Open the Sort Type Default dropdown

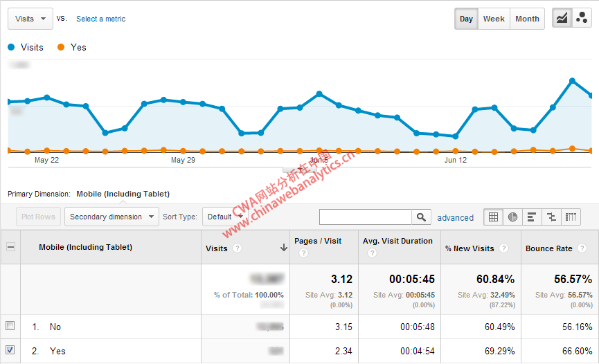tap(224, 217)
